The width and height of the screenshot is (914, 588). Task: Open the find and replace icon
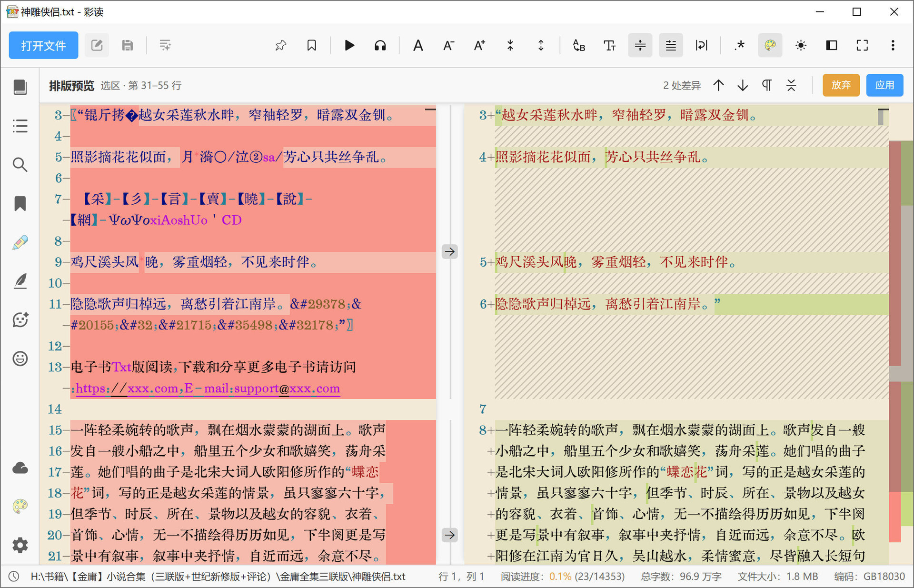579,46
